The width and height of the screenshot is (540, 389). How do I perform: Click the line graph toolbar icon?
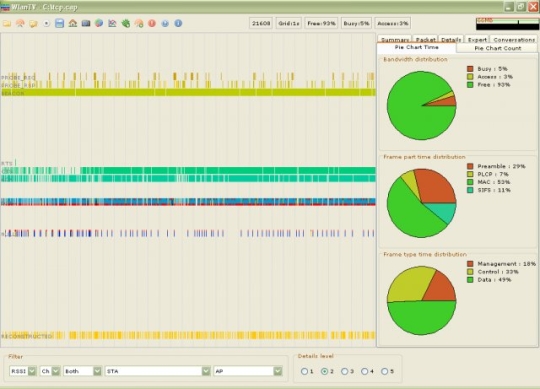coord(112,23)
